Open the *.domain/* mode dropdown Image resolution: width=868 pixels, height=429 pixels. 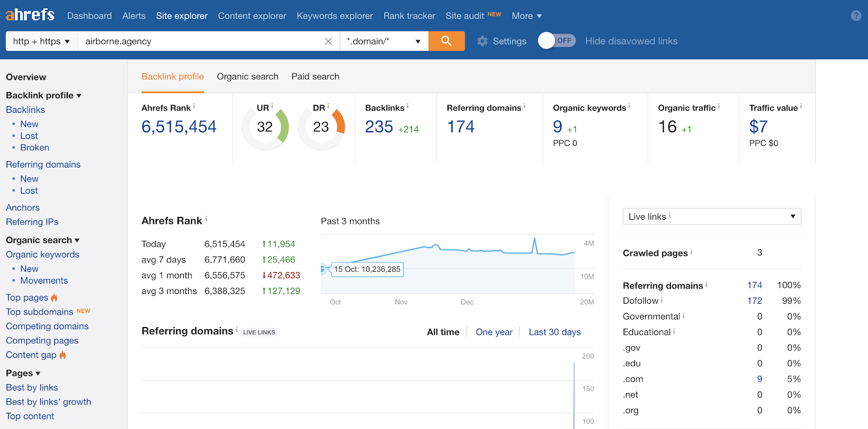pyautogui.click(x=384, y=41)
